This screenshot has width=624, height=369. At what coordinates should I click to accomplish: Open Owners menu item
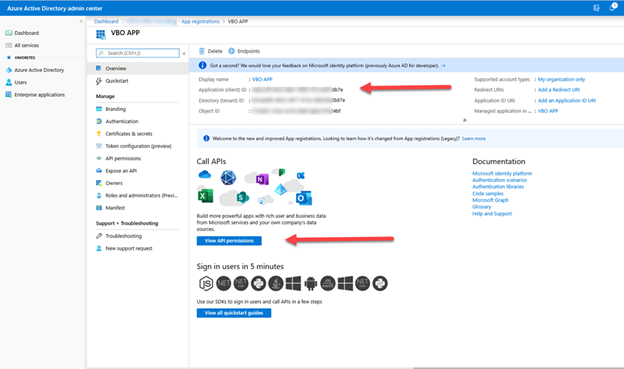(x=114, y=183)
